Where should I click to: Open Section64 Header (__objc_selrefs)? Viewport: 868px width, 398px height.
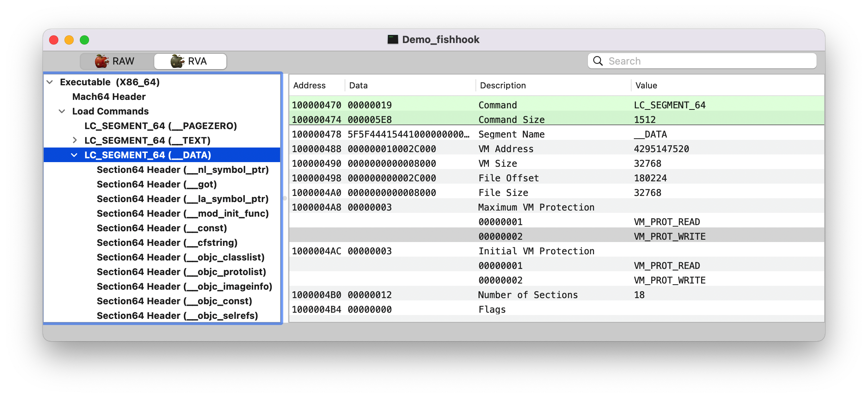pos(177,316)
